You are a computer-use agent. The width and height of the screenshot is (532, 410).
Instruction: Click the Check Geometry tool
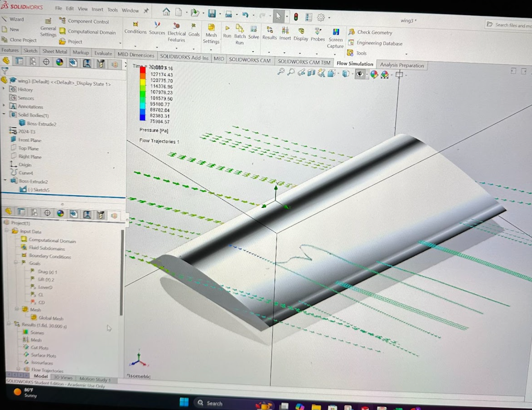370,32
